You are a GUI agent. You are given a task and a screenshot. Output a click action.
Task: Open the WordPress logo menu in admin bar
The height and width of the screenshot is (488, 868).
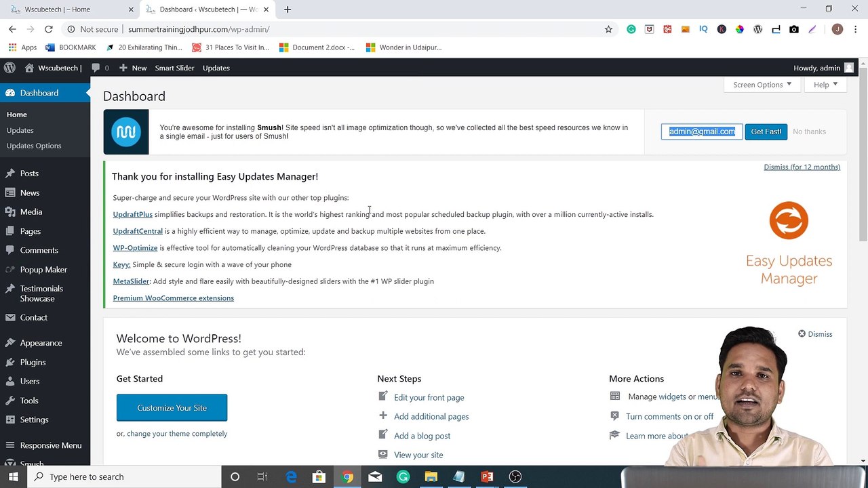pos(9,68)
